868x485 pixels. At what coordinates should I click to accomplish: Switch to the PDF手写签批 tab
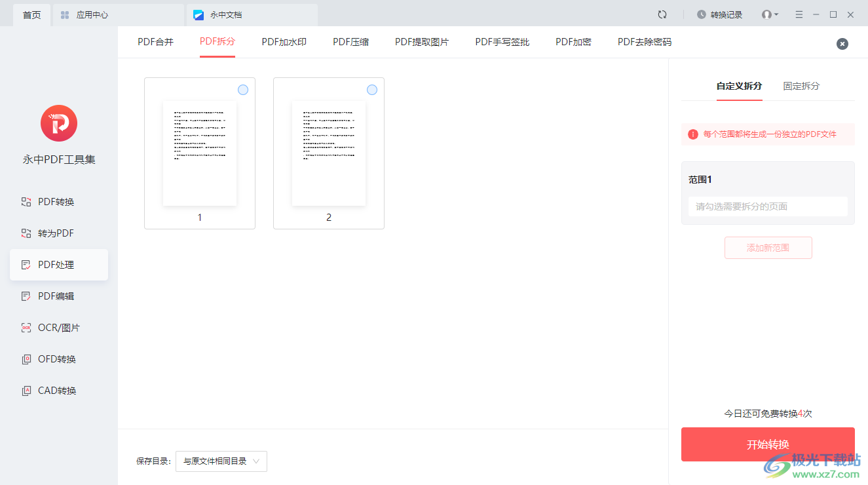[x=502, y=42]
